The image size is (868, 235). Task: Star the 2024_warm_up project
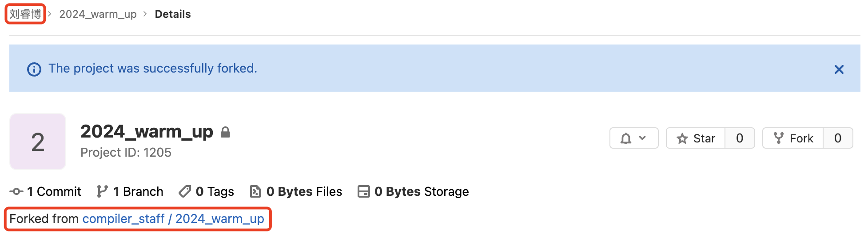coord(696,138)
